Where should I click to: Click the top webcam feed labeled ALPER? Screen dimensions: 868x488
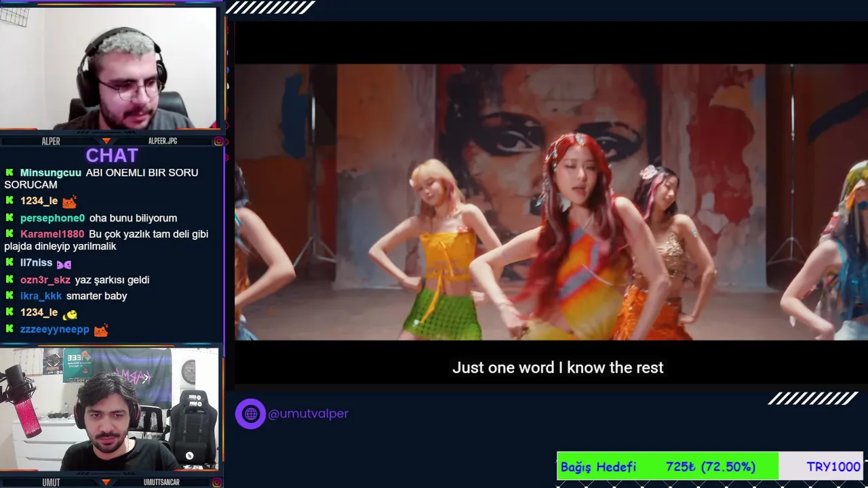pyautogui.click(x=108, y=68)
